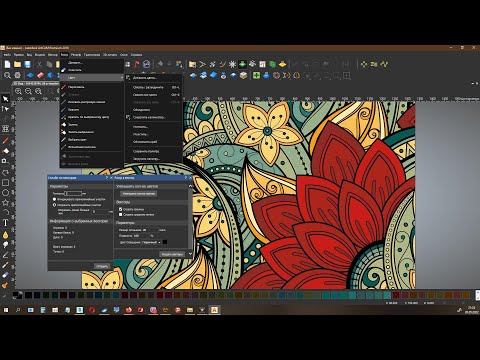The width and height of the screenshot is (480, 360).
Task: Select the eraser tool near the toolbox bottom
Action: pos(5,275)
